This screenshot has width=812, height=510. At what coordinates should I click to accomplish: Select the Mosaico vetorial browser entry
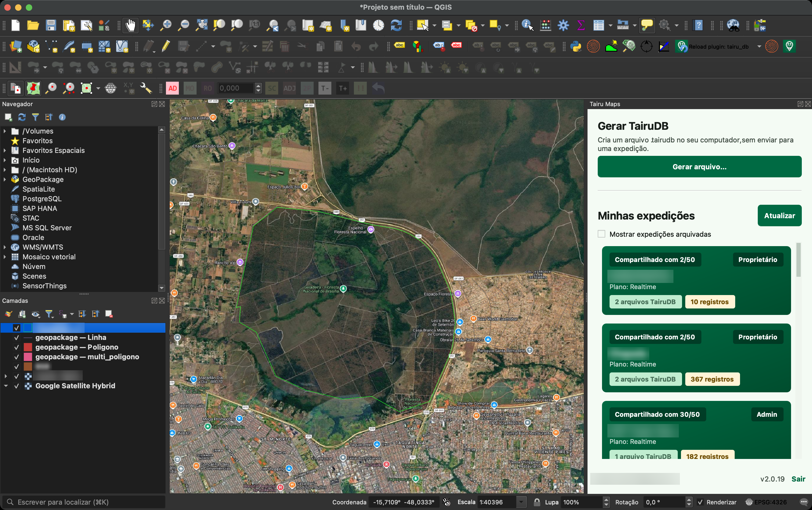(x=49, y=257)
